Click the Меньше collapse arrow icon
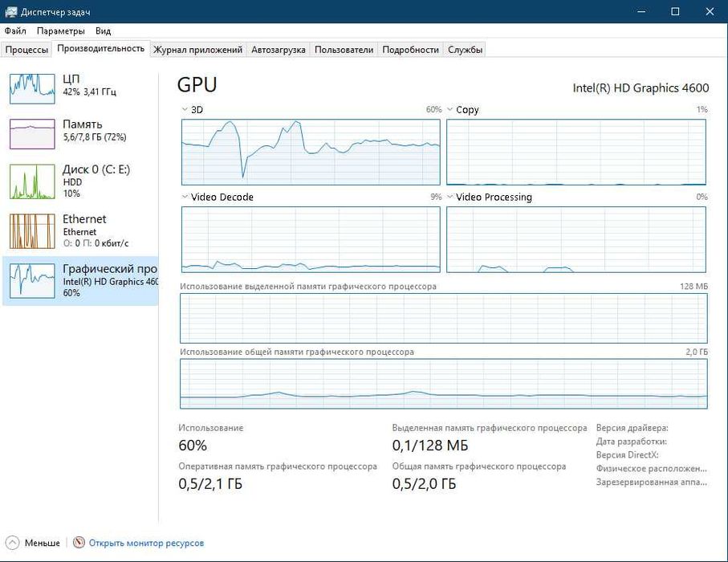728x562 pixels. click(12, 543)
